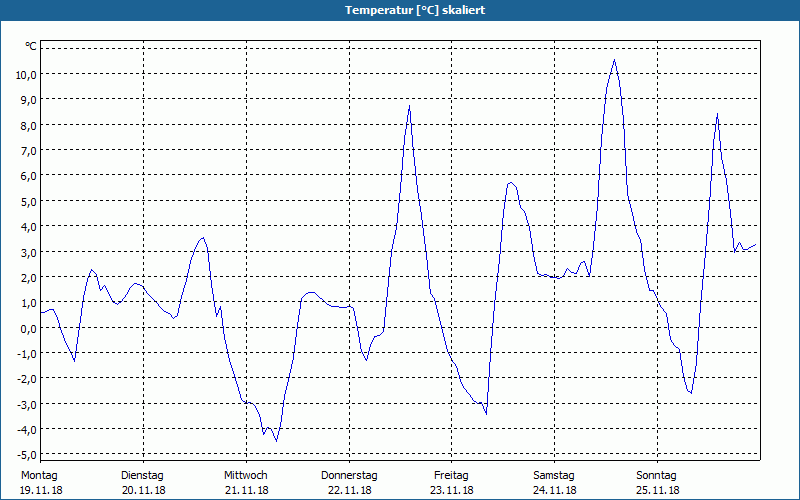Select the 'Donnerstag' day label
Screen dimensions: 800x500
point(349,476)
